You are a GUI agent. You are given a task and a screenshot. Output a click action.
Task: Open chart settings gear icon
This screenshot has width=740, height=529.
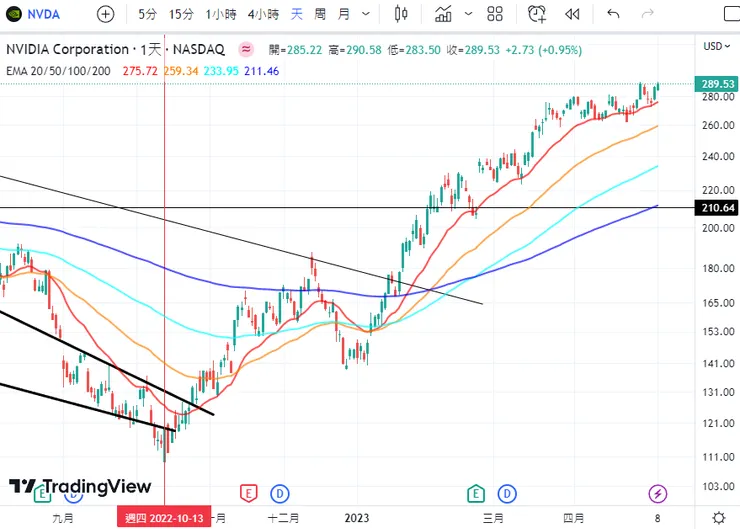tap(718, 518)
